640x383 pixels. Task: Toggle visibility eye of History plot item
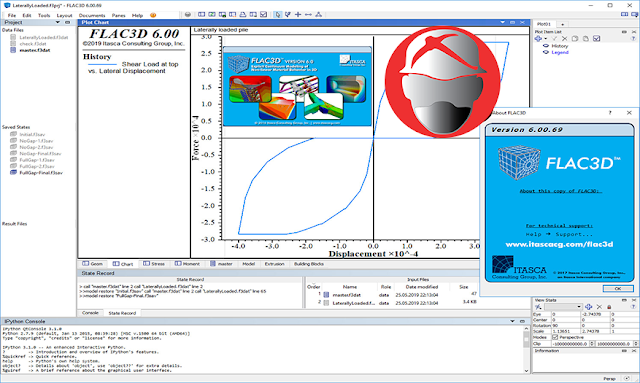pos(546,46)
